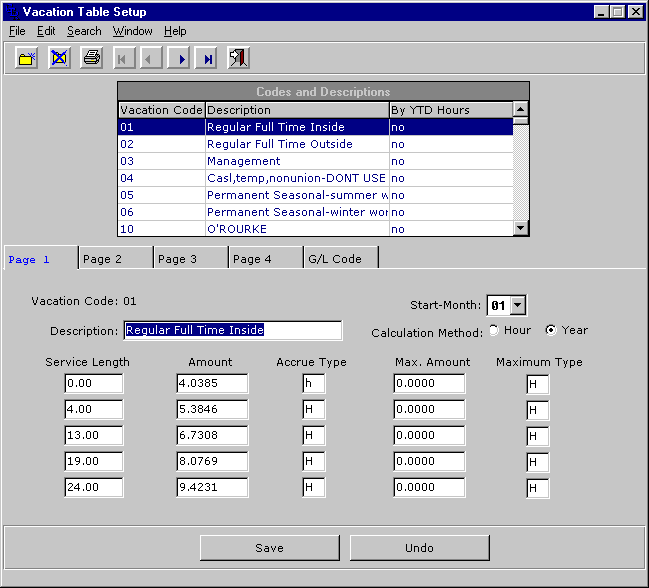
Task: Click the exit door icon
Action: [238, 59]
